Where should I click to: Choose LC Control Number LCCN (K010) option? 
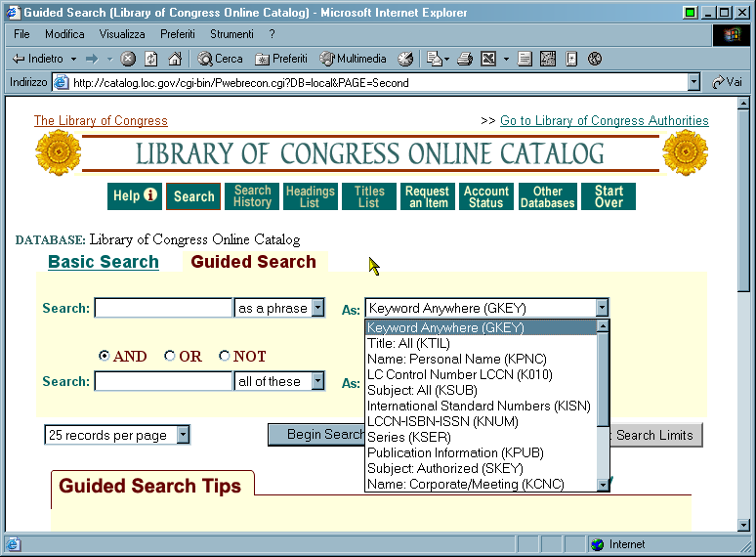[482, 374]
